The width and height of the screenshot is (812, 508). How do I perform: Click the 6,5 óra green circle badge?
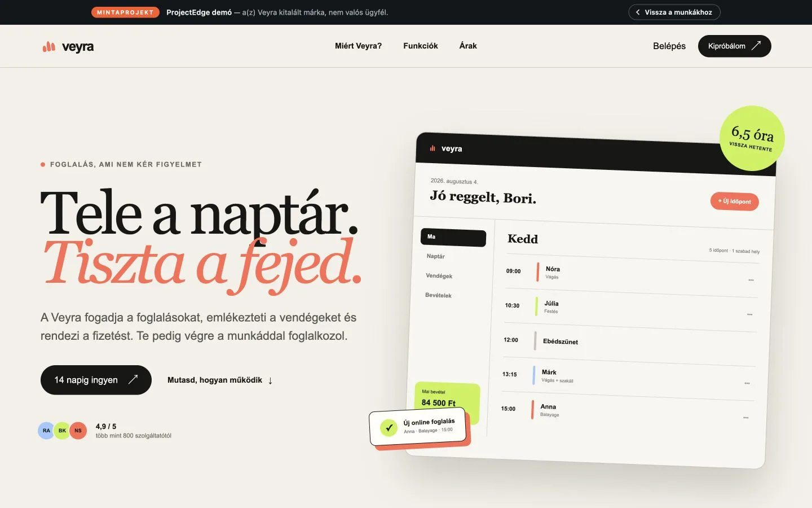coord(752,138)
